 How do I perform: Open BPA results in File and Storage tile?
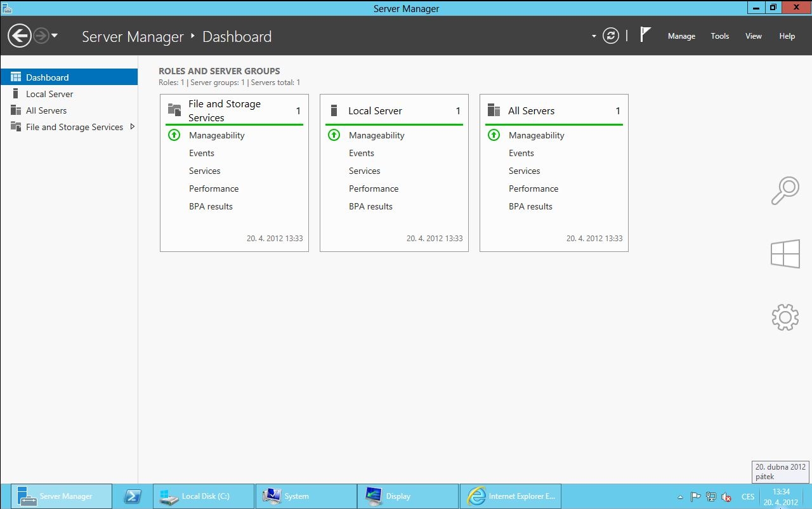coord(211,206)
